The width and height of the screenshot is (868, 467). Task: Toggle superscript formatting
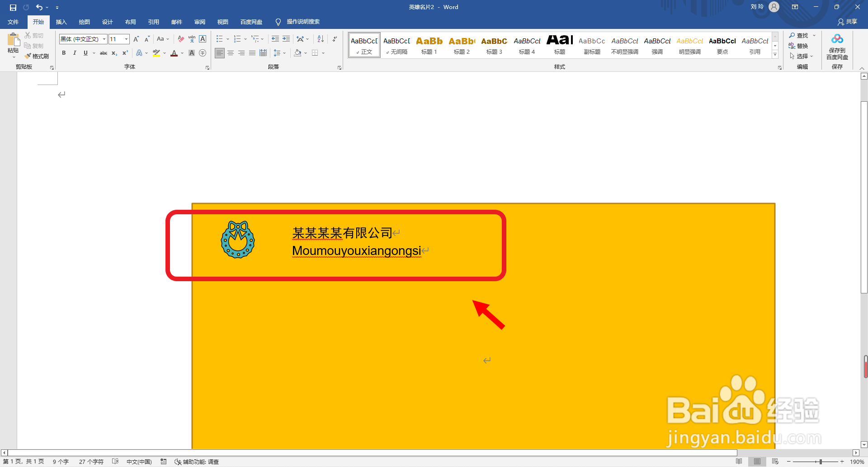(x=125, y=53)
